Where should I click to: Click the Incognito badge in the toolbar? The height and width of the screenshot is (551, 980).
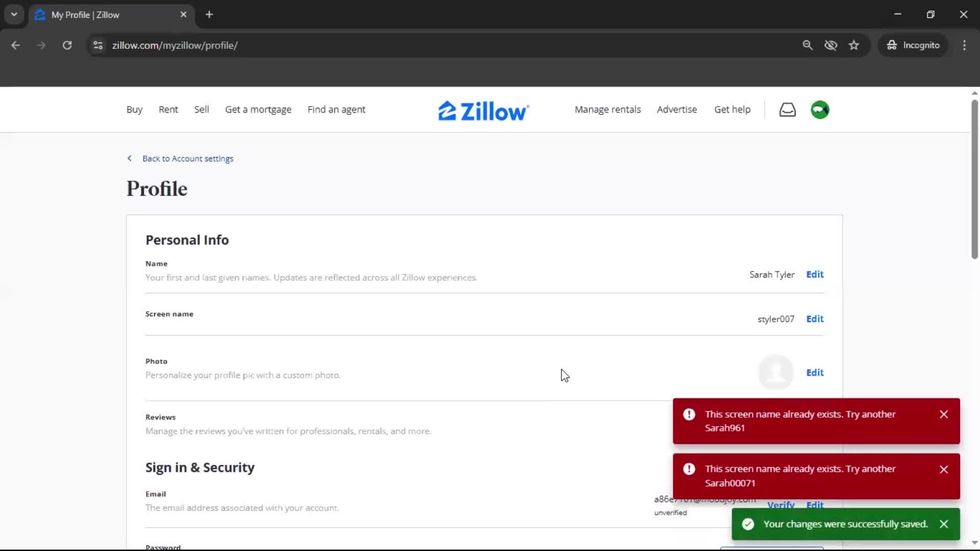click(x=913, y=45)
